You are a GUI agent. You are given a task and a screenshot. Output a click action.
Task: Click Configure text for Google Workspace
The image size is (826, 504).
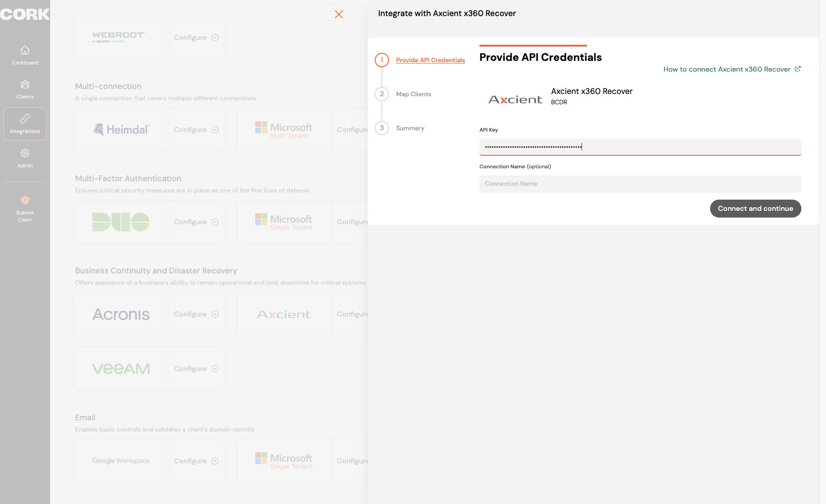click(190, 461)
